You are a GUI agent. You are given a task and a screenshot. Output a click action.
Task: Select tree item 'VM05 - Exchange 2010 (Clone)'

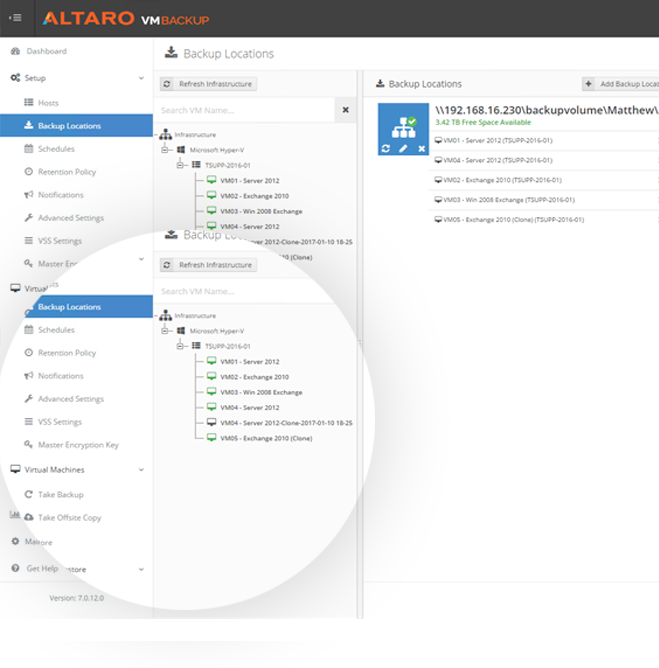266,438
